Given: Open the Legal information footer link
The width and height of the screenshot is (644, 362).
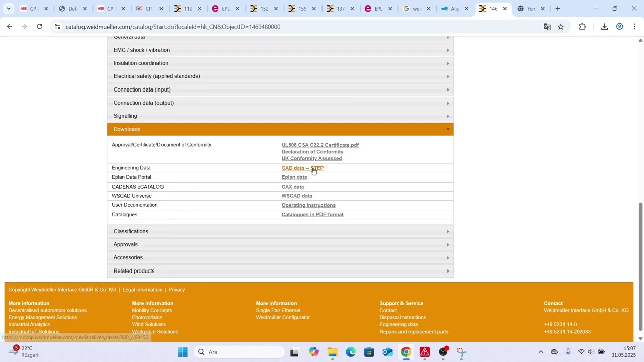Looking at the screenshot, I should [142, 290].
